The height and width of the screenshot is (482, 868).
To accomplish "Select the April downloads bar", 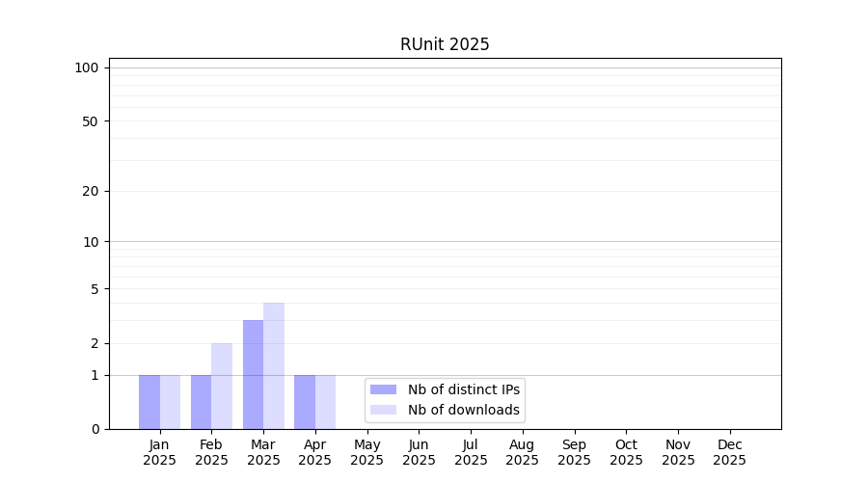I will (x=325, y=402).
